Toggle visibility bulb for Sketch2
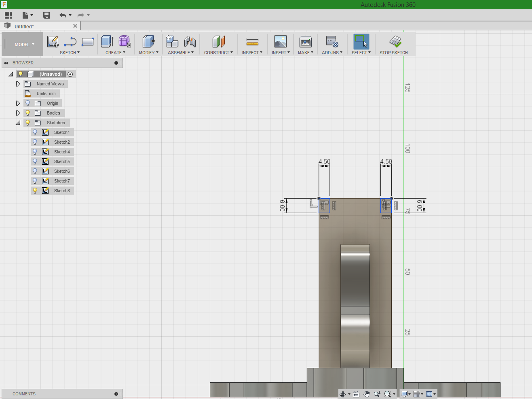This screenshot has width=532, height=399. 35,142
